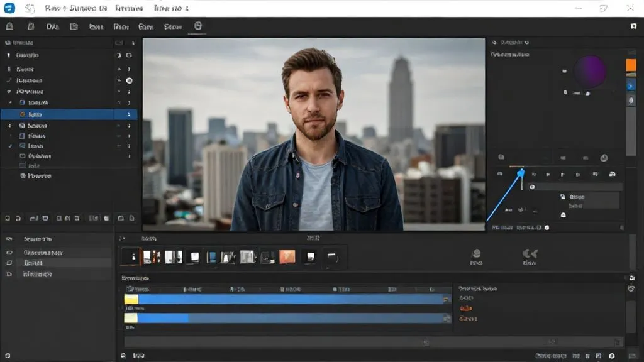
Task: Click the yellow clip on the top timeline track
Action: click(131, 300)
